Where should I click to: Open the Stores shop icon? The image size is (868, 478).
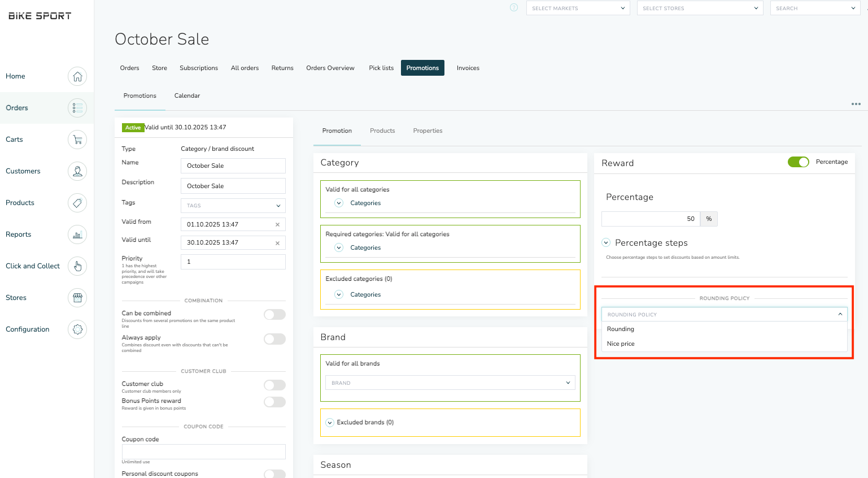click(77, 298)
